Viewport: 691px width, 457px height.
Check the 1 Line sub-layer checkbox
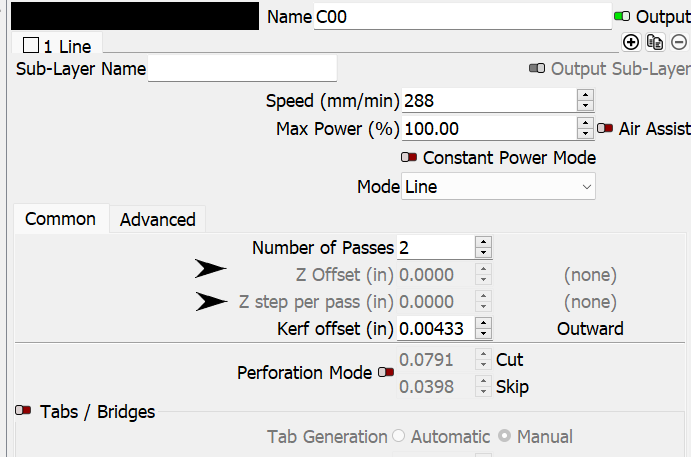click(31, 45)
